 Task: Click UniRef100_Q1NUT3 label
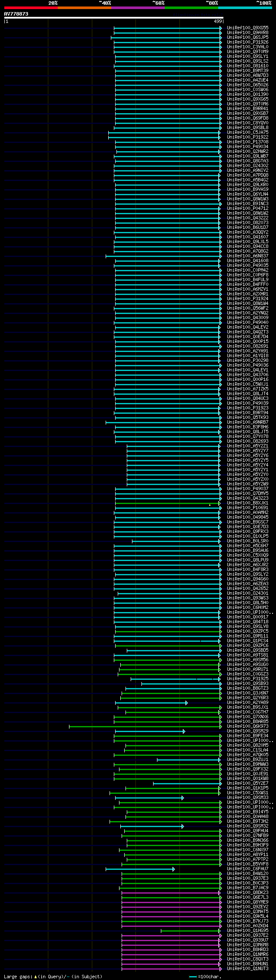(x=248, y=969)
